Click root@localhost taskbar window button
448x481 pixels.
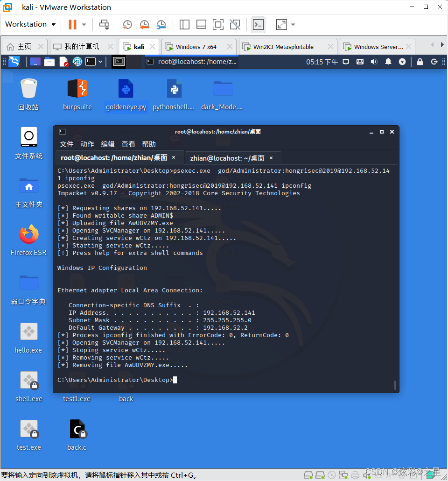click(192, 62)
